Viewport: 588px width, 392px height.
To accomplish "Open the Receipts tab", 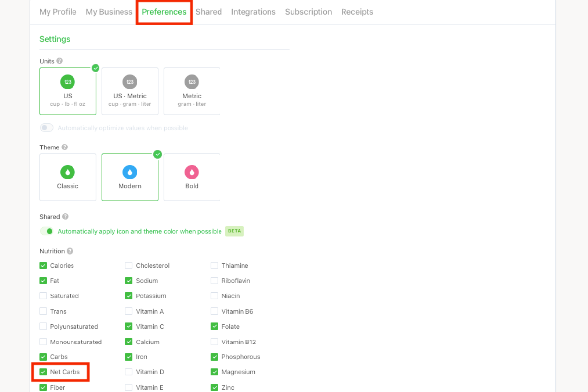I will 357,12.
